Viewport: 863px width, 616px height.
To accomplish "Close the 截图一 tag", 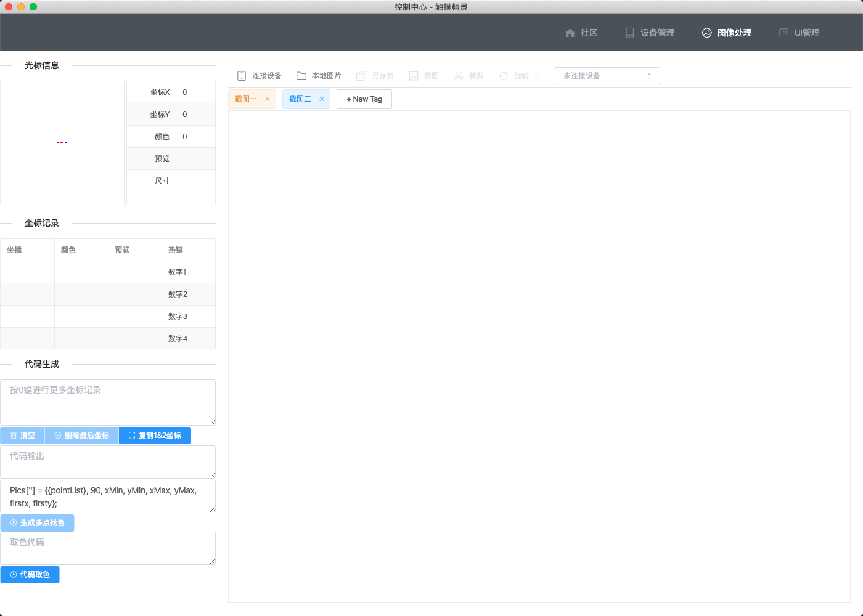I will point(268,99).
